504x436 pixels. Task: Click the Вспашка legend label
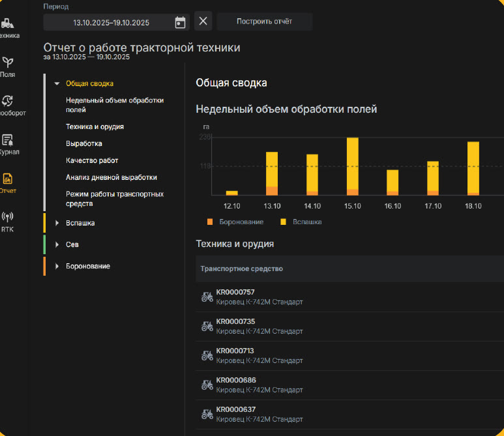(x=307, y=222)
